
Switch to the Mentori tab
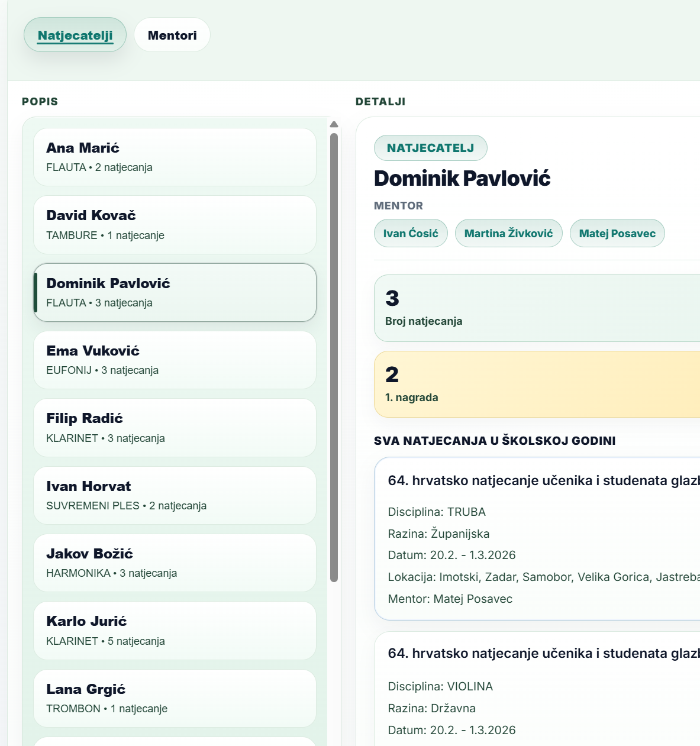tap(172, 35)
